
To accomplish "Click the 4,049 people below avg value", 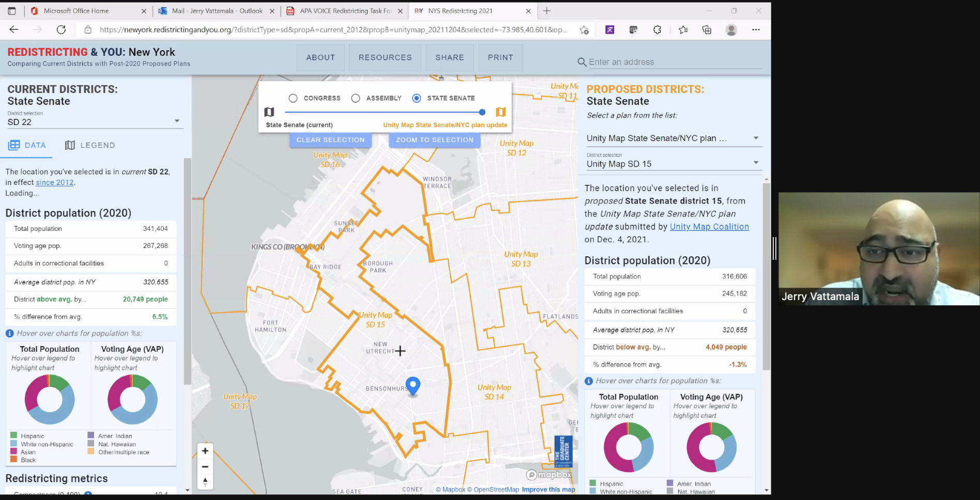I will (726, 347).
